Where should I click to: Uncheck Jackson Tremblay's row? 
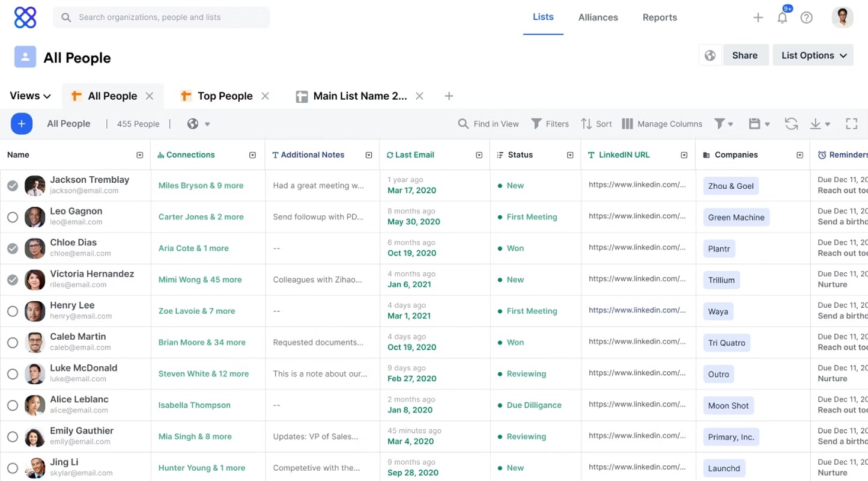pyautogui.click(x=12, y=186)
